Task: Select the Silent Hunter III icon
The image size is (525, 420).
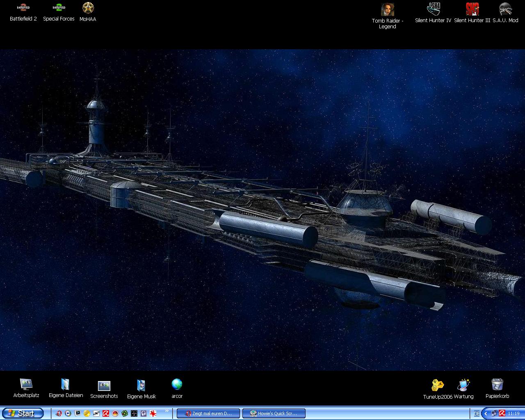Action: pyautogui.click(x=472, y=13)
